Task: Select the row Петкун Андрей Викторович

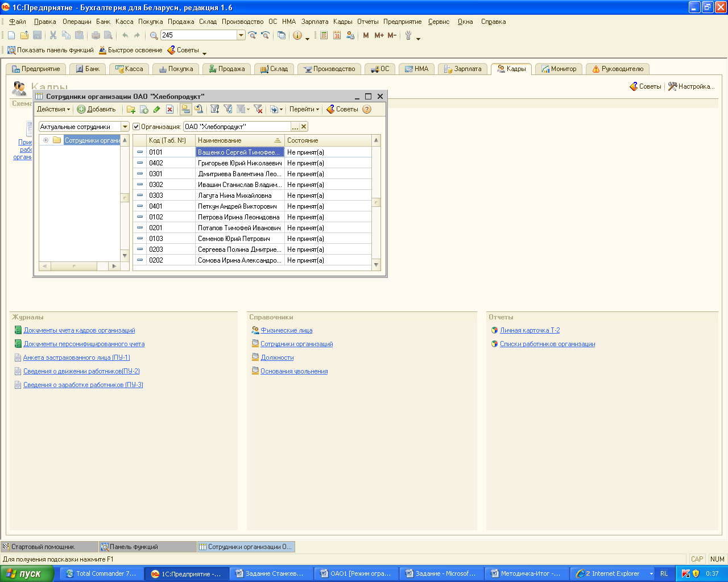Action: 253,206
